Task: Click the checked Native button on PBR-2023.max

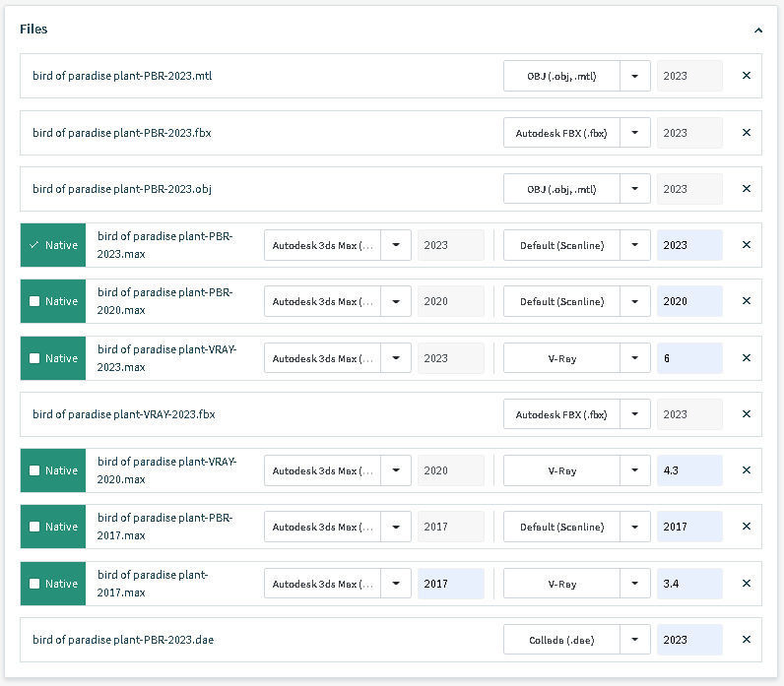Action: point(53,245)
